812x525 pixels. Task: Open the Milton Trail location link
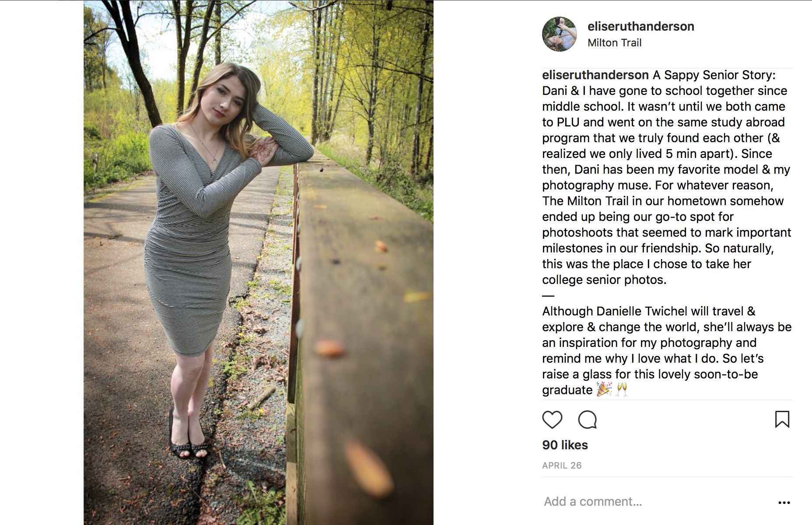click(614, 43)
